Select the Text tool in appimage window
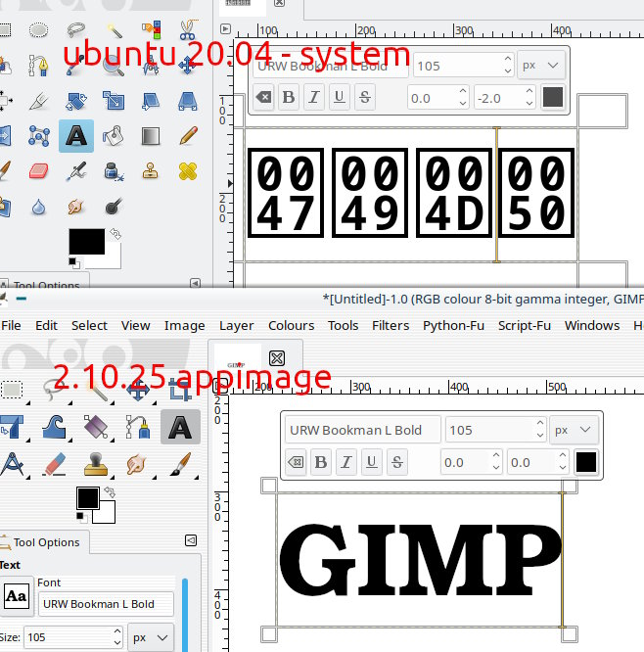This screenshot has height=652, width=644. [180, 427]
